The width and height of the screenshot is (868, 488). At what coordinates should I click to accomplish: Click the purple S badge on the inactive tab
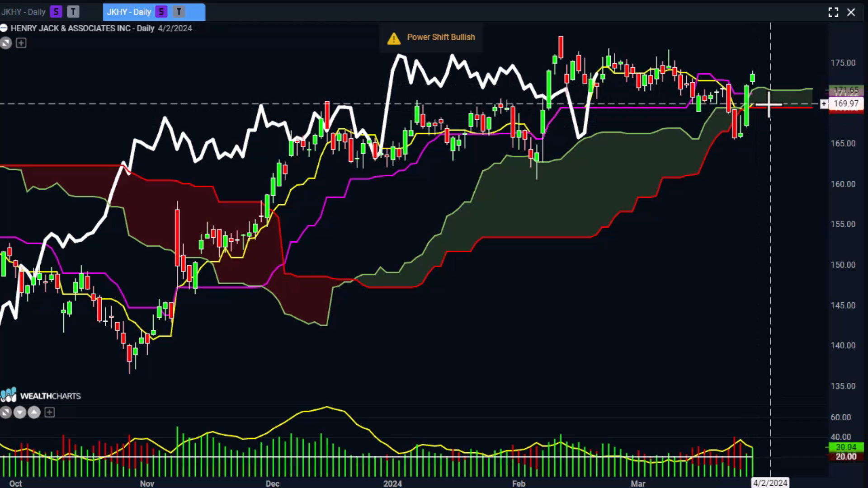pos(56,12)
